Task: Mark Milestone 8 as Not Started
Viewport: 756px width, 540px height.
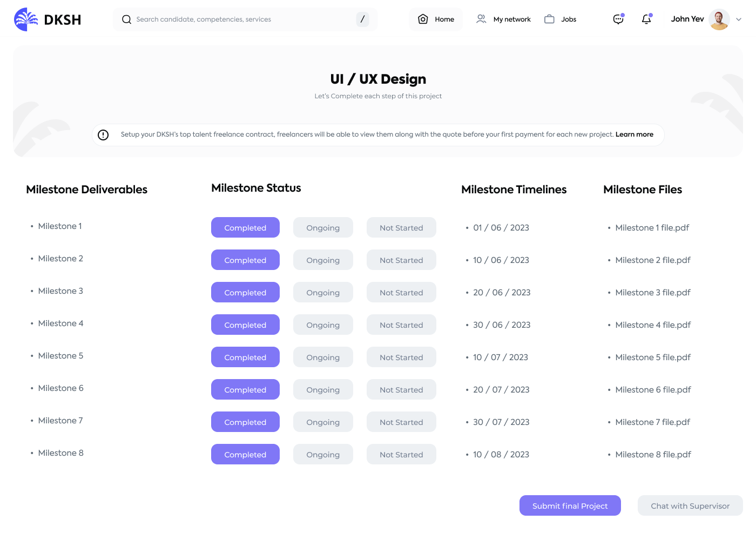Action: click(401, 454)
